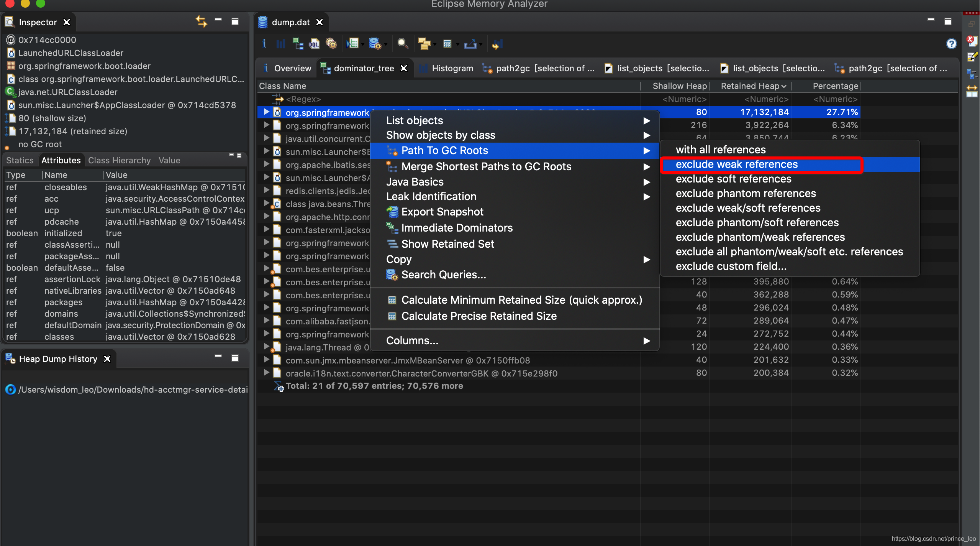The image size is (980, 546).
Task: Click the compare to another heap dump icon
Action: coord(497,44)
